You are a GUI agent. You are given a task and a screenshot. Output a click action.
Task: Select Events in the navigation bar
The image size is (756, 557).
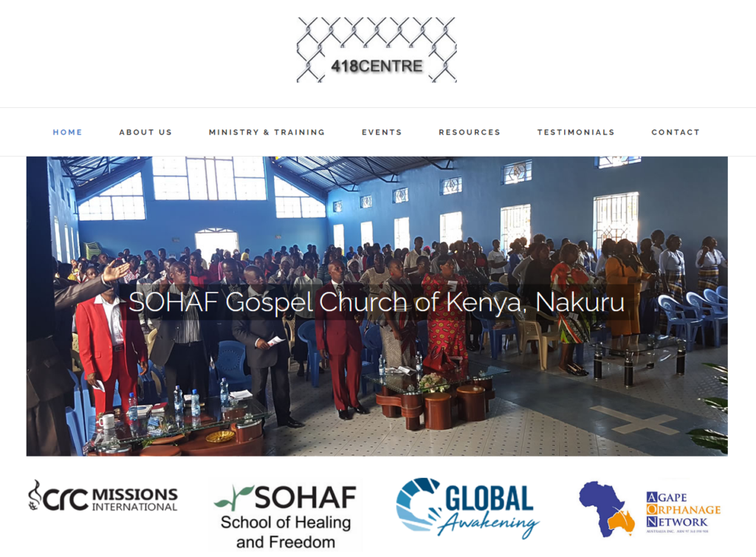382,132
